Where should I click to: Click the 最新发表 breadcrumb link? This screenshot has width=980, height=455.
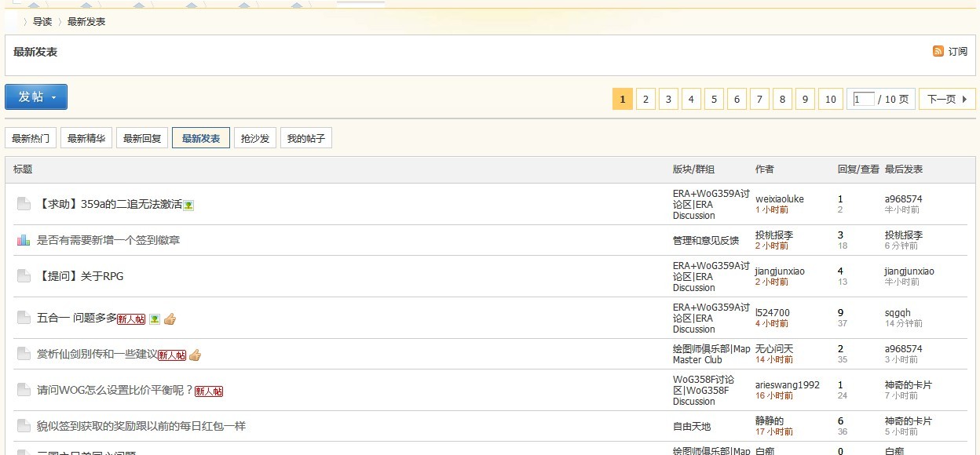(86, 22)
